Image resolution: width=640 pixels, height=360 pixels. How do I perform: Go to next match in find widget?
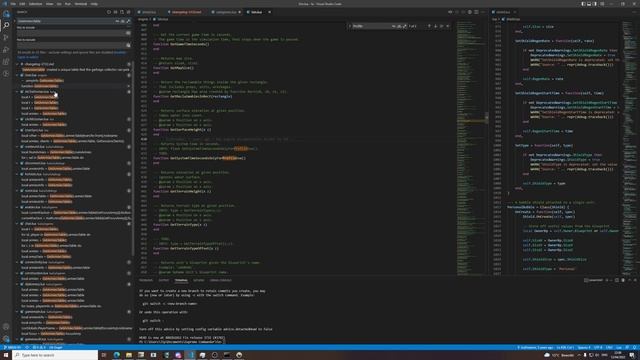click(436, 26)
